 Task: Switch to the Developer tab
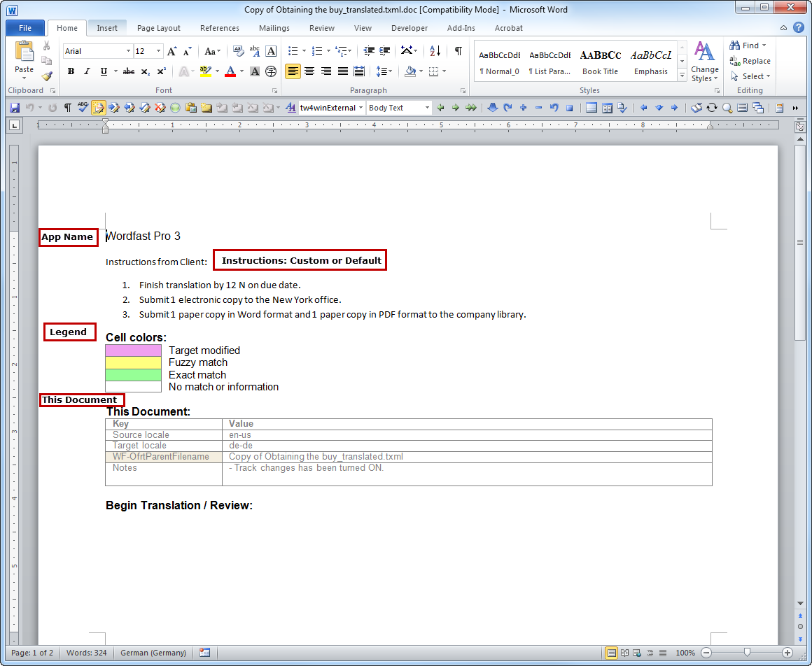point(409,28)
